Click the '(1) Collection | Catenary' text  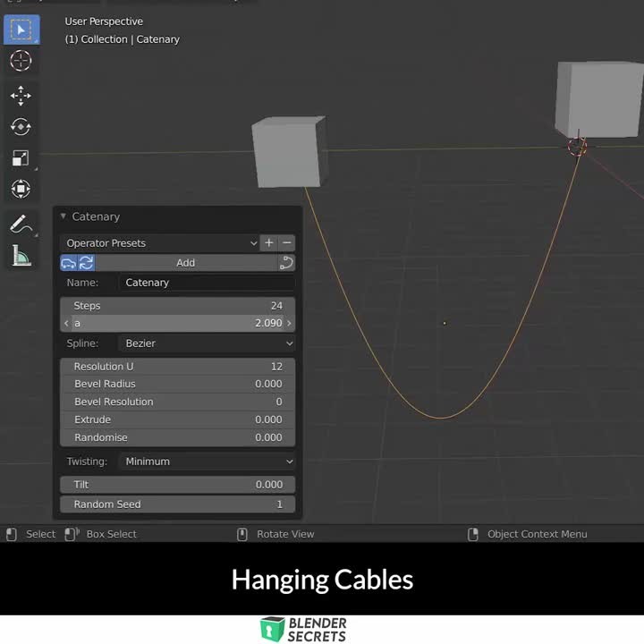[x=122, y=39]
